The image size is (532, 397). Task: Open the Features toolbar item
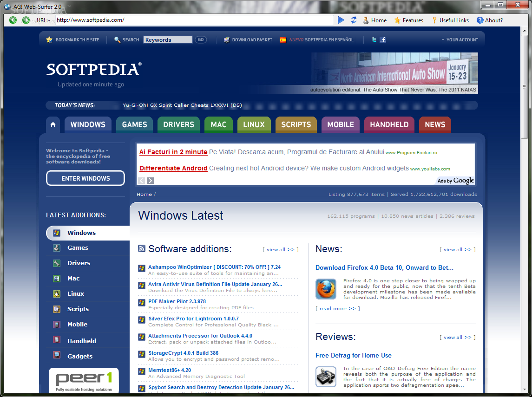click(x=408, y=20)
